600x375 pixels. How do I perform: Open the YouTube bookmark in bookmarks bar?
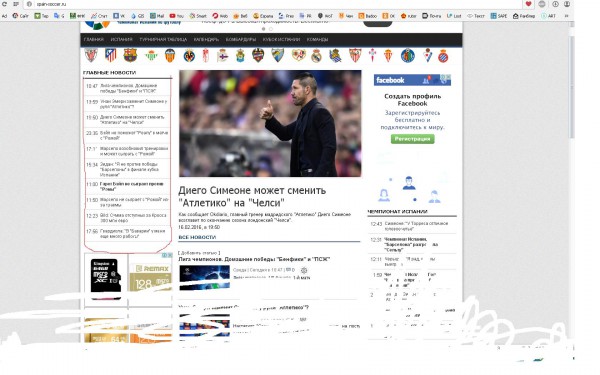coord(177,16)
